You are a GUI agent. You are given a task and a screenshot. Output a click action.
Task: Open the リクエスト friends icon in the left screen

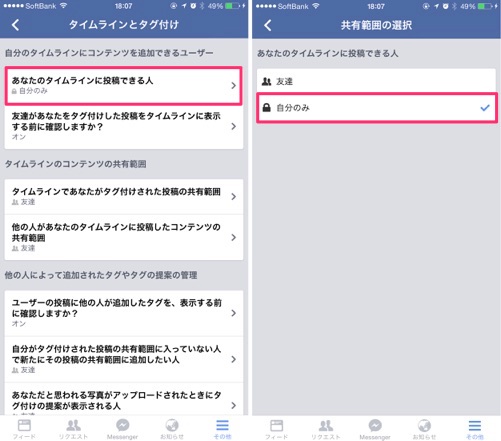tap(73, 429)
